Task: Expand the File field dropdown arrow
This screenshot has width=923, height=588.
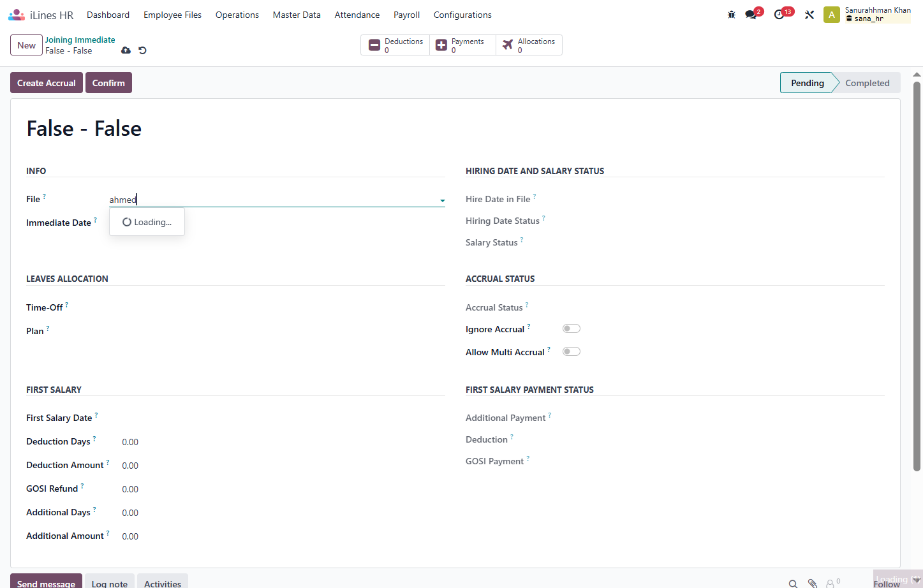Action: pos(442,201)
